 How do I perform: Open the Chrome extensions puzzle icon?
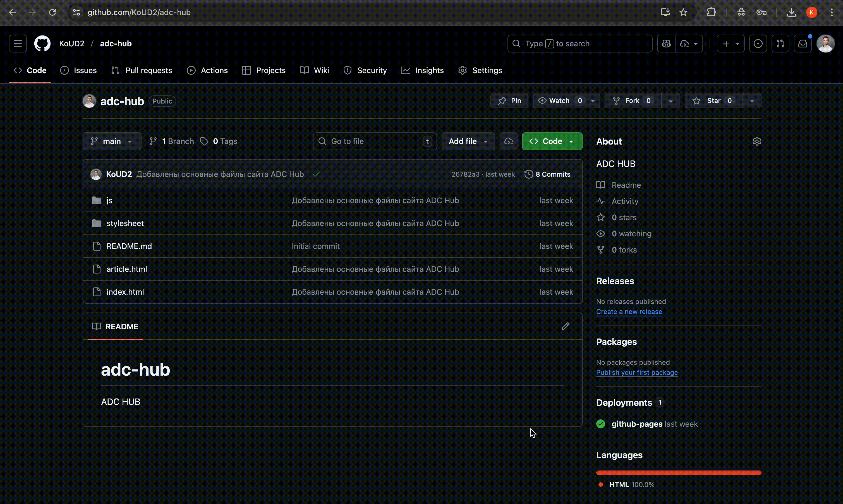pos(711,13)
